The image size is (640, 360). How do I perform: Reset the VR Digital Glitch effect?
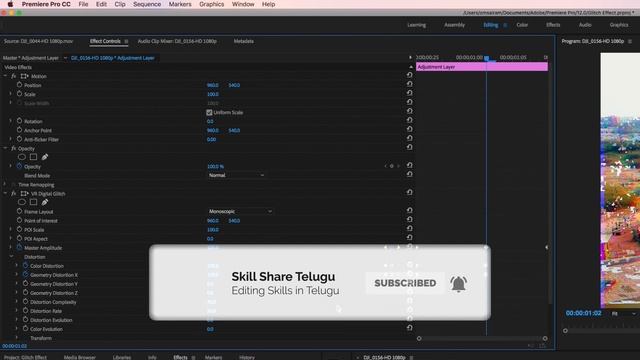409,192
